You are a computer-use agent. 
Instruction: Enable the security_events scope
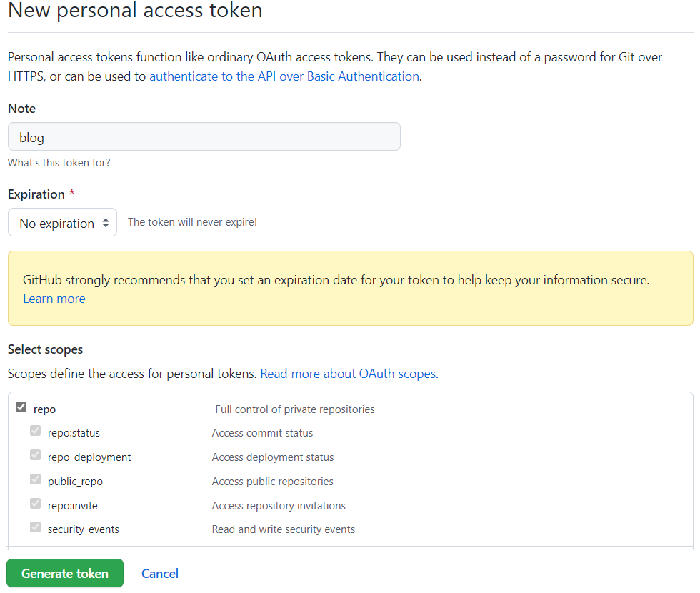click(x=35, y=527)
